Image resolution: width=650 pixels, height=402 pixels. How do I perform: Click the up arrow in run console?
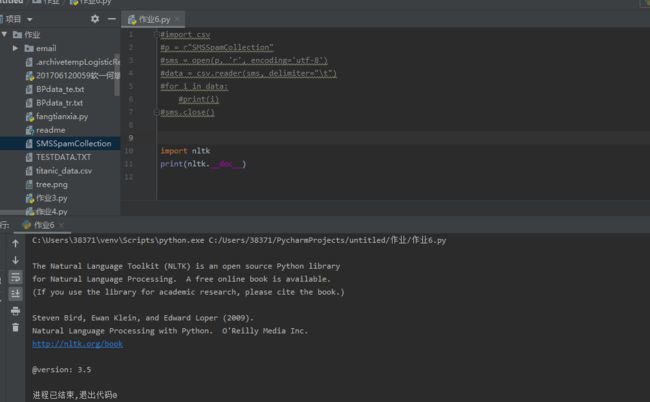click(x=15, y=243)
